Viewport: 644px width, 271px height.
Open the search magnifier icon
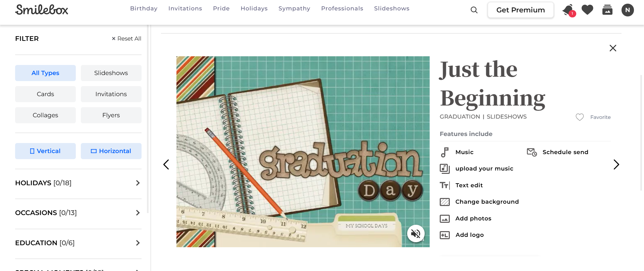pyautogui.click(x=474, y=10)
